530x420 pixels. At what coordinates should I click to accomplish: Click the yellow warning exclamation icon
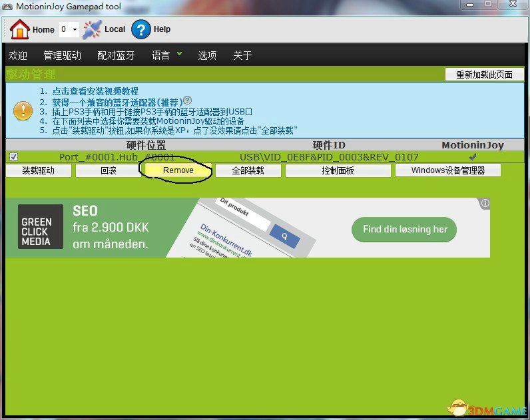(23, 111)
